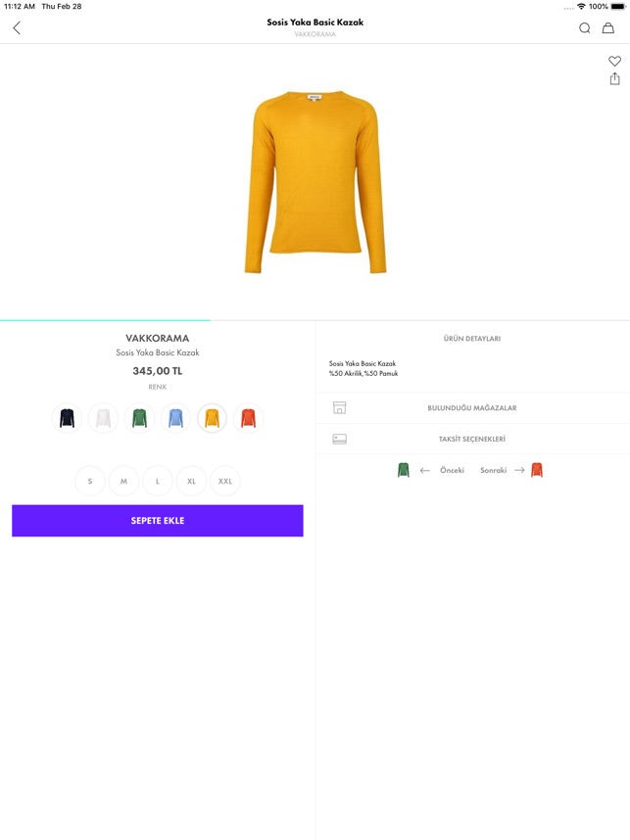Tap the share icon below the heart
Viewport: 630px width, 840px height.
(x=614, y=78)
